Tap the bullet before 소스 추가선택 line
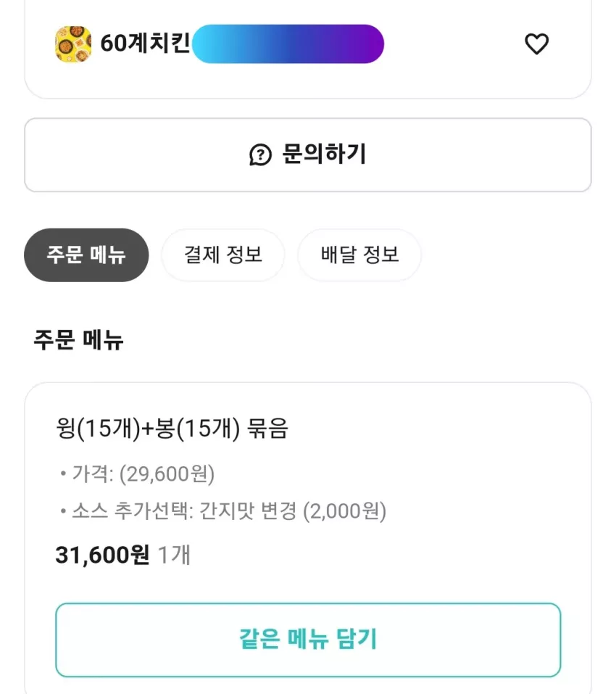The image size is (616, 694). [63, 511]
